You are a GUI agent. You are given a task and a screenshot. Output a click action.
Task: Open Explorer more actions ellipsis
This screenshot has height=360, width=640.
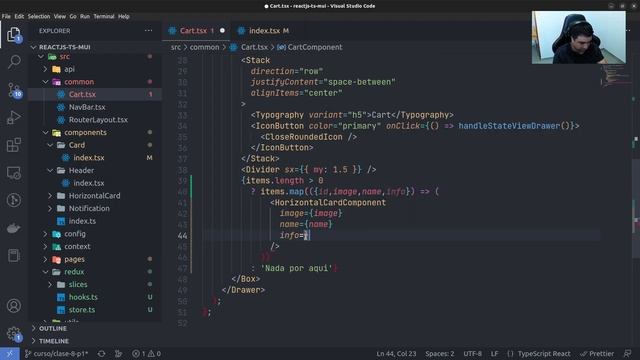pyautogui.click(x=148, y=31)
